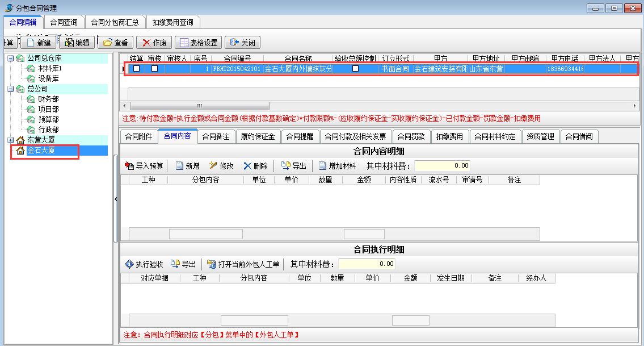Click 删除 in contract content toolbar
This screenshot has width=644, height=346.
255,166
